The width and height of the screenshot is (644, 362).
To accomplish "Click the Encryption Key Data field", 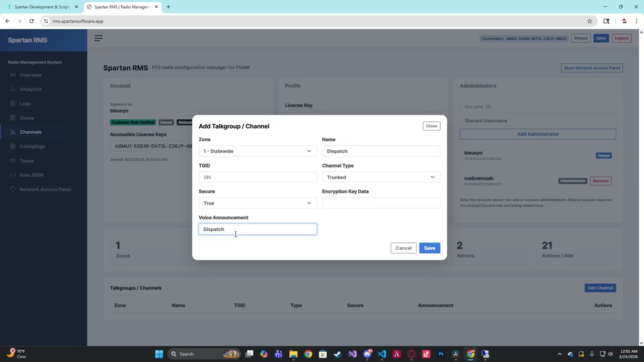I will pos(381,203).
